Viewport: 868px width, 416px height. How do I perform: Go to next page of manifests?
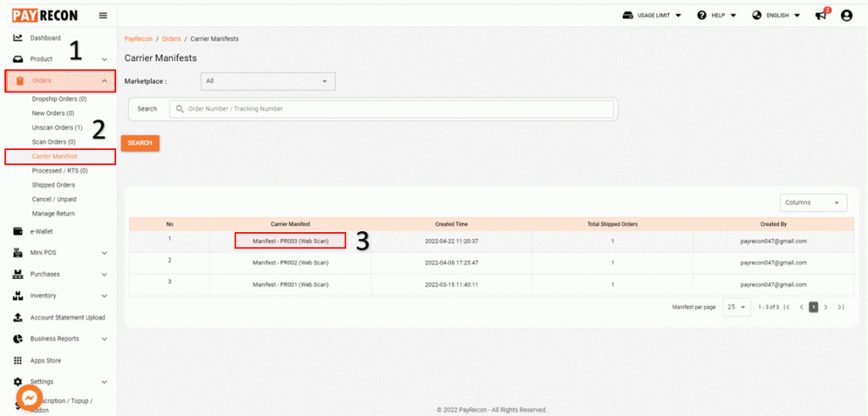826,307
